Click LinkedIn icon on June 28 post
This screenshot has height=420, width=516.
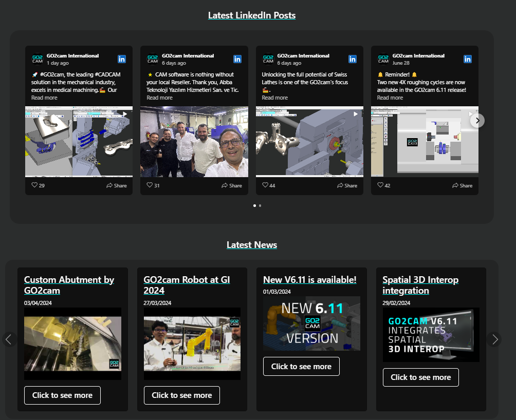[x=468, y=59]
